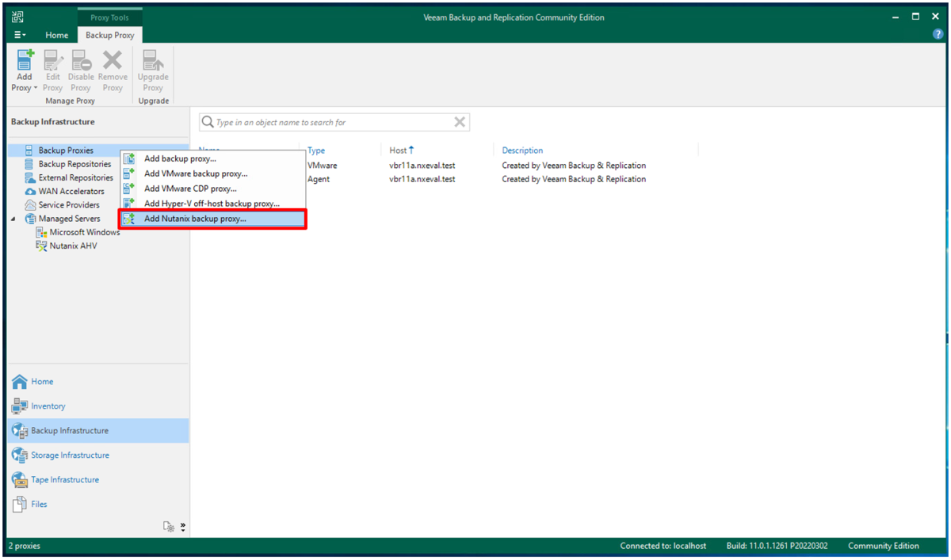Image resolution: width=951 pixels, height=560 pixels.
Task: Click the Files document icon
Action: pyautogui.click(x=19, y=505)
